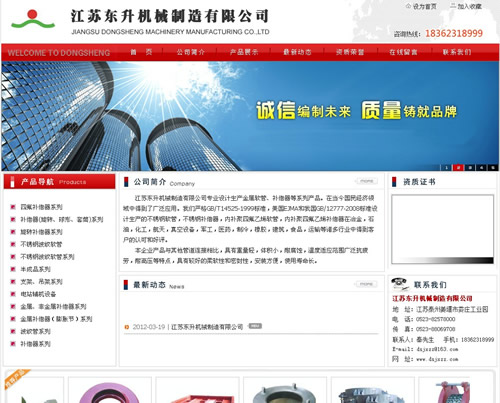The image size is (500, 403).
Task: Click the red bullet icon beside 波纹管系列
Action: tap(13, 331)
